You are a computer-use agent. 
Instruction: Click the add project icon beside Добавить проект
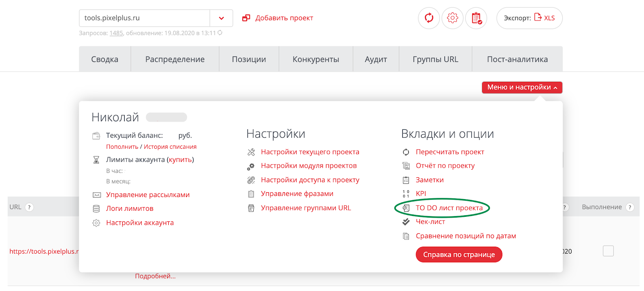point(246,18)
